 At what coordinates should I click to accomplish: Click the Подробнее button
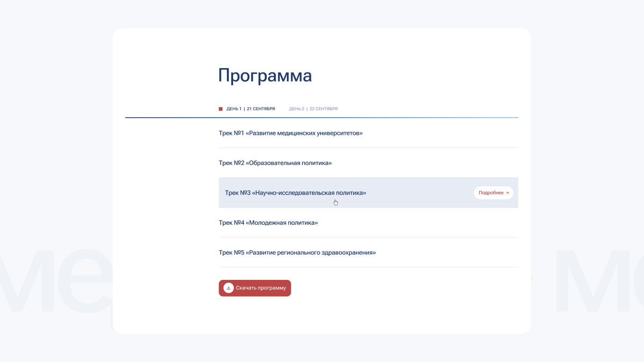coord(494,193)
